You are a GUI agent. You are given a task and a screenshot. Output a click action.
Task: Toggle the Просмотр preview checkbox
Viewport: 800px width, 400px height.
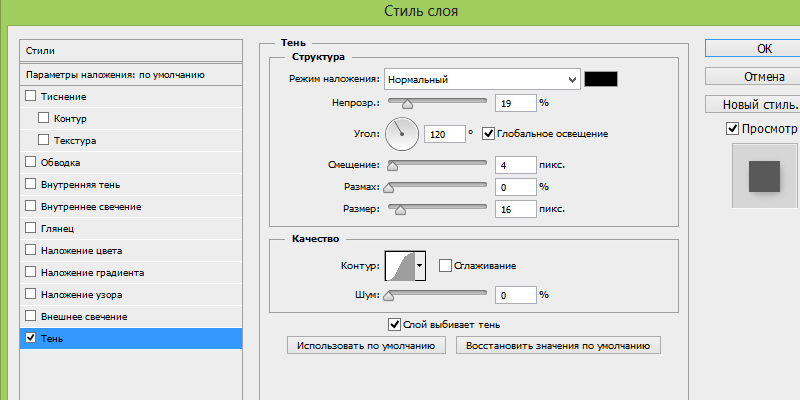[x=732, y=129]
